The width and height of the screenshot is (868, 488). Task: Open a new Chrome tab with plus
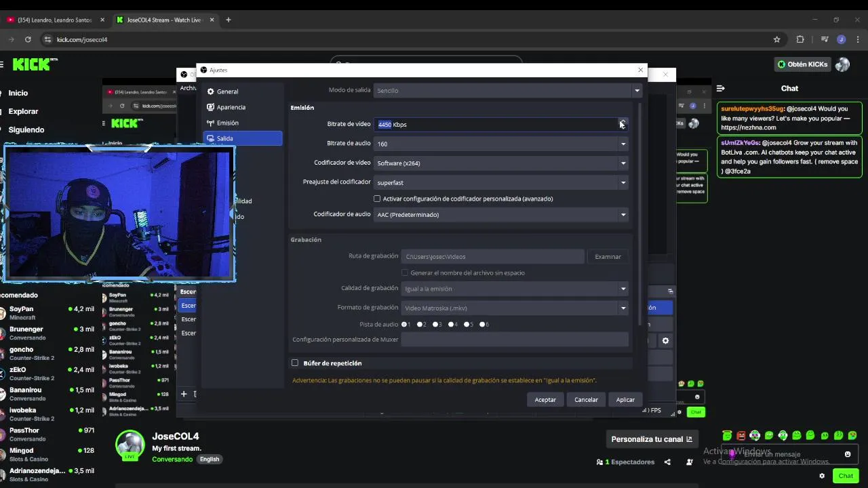tap(229, 20)
